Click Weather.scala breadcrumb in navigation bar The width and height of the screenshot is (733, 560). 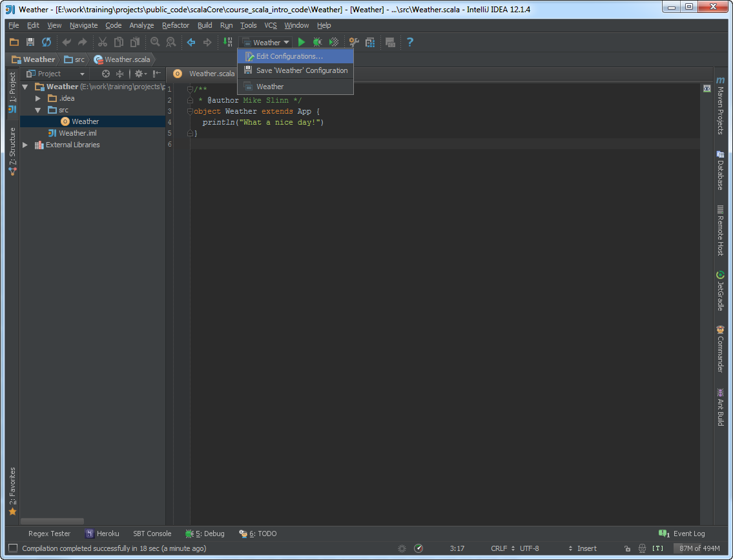coord(122,59)
